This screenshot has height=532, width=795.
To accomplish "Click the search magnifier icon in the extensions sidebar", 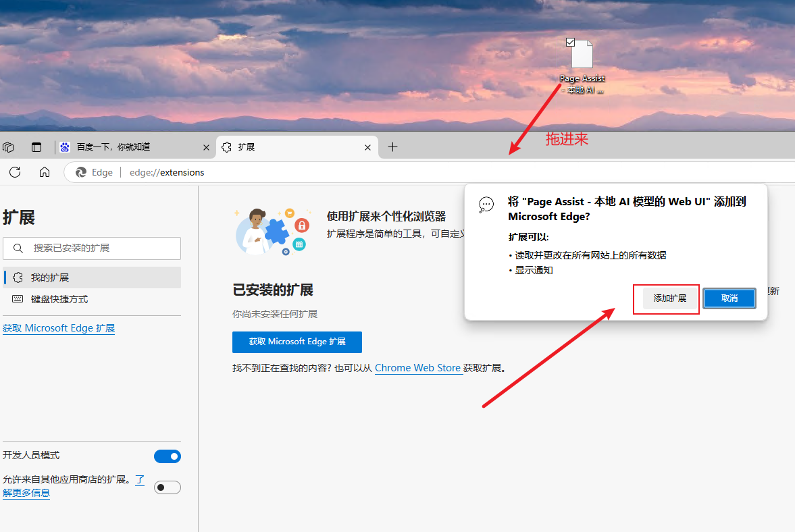I will click(18, 248).
